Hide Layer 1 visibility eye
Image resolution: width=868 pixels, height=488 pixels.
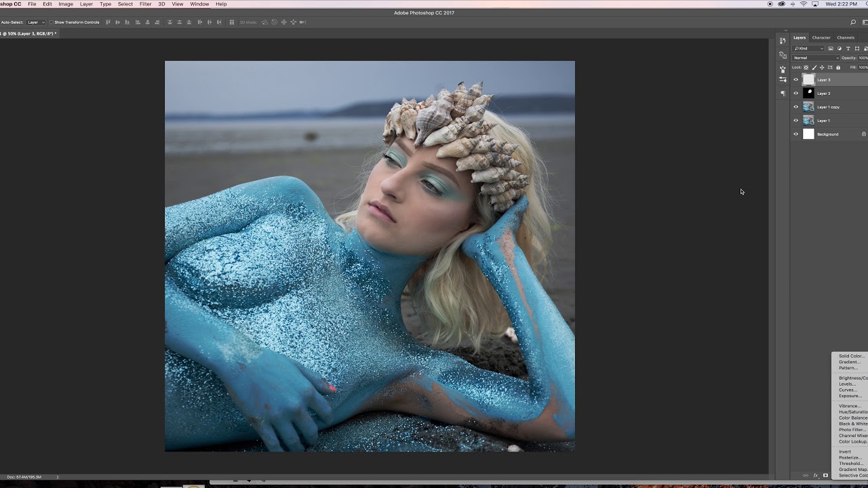[796, 120]
